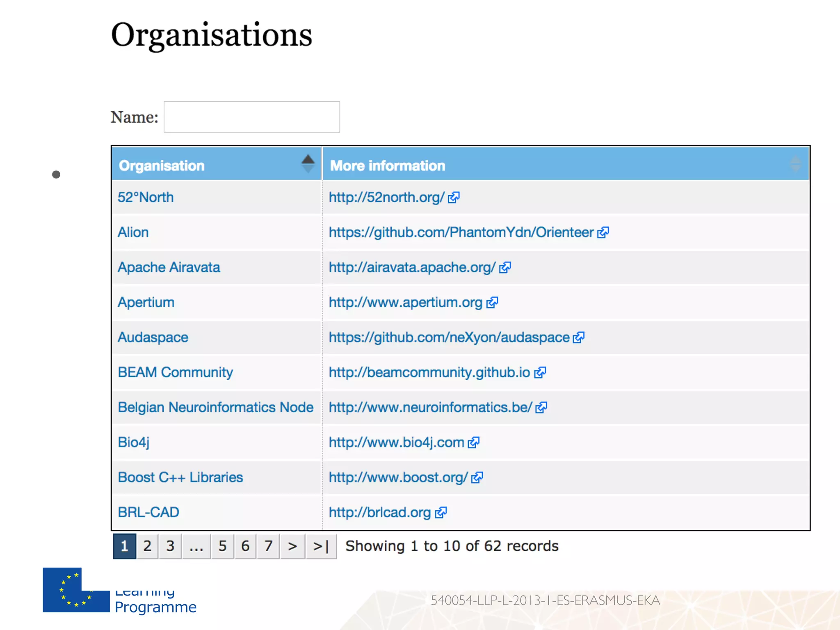Click the external link icon beside airavata.apache.org
The width and height of the screenshot is (840, 630).
(x=505, y=267)
